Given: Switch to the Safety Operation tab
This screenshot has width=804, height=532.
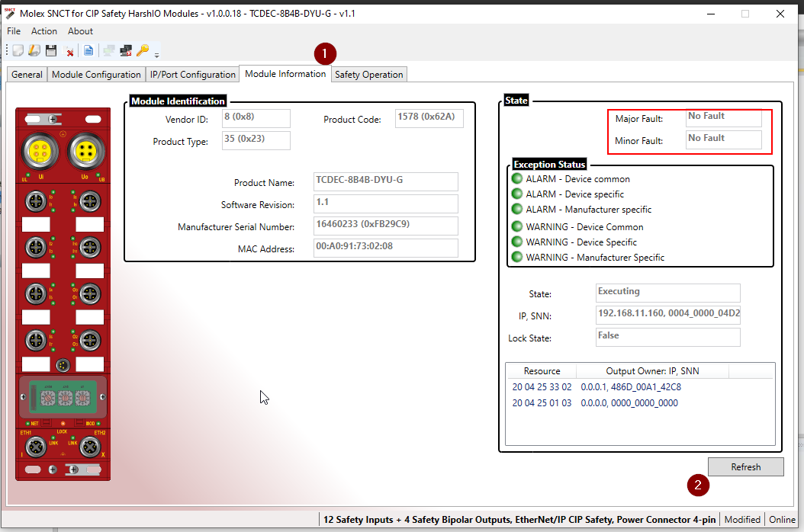Looking at the screenshot, I should [368, 75].
